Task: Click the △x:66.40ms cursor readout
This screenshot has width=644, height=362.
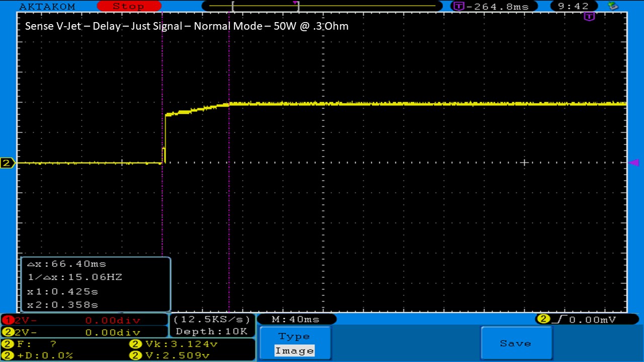Action: pyautogui.click(x=66, y=263)
